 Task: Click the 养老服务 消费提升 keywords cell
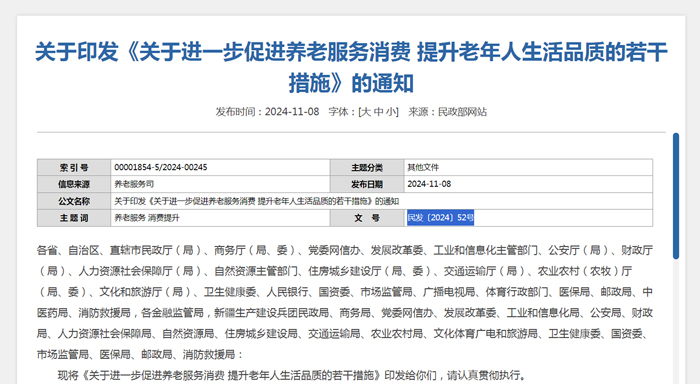[x=221, y=218]
